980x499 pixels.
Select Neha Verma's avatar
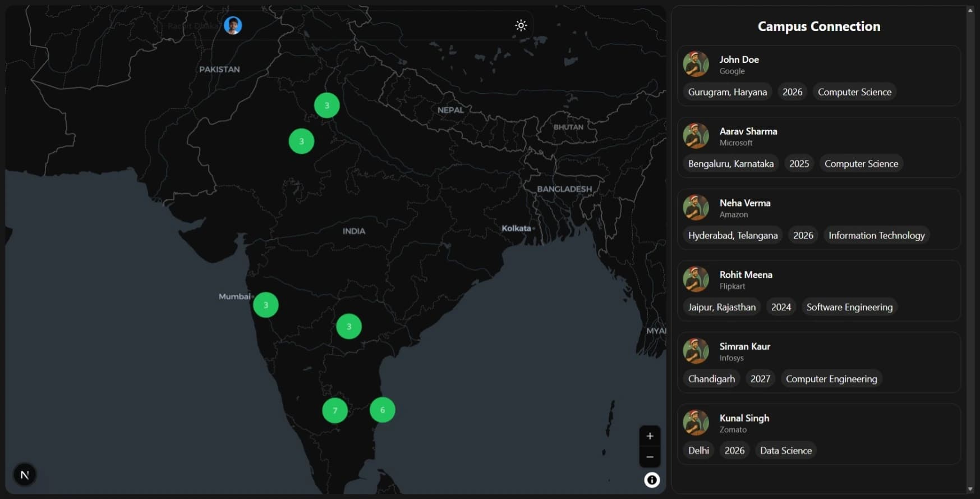696,208
